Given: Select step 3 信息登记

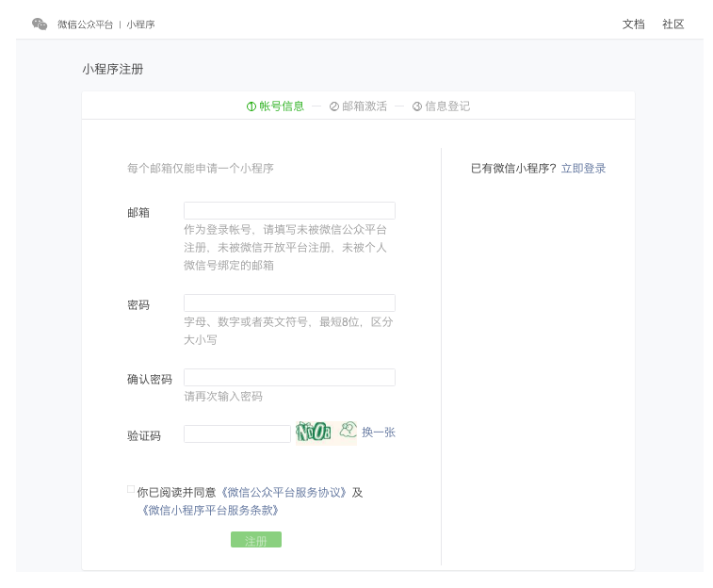Looking at the screenshot, I should tap(441, 106).
